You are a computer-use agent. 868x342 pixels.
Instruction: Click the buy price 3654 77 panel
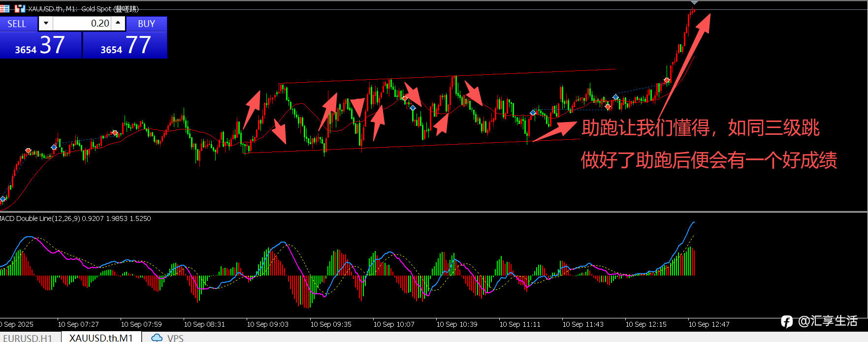click(x=125, y=45)
